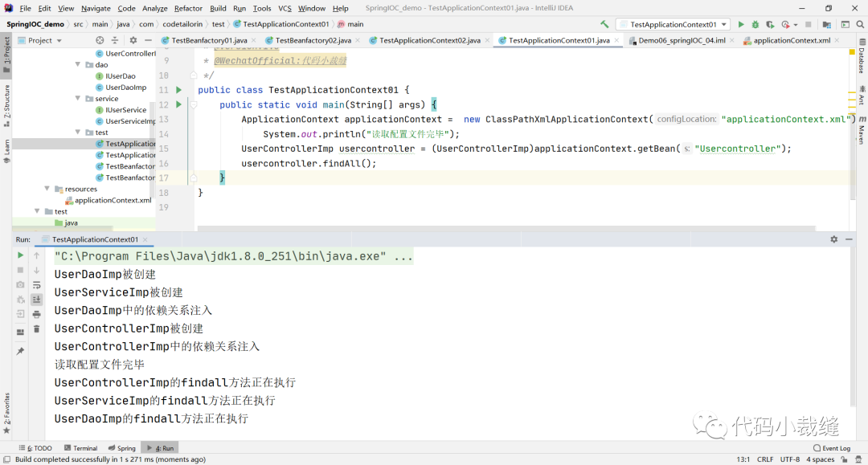
Task: Collapse the test package folder under service
Action: point(77,133)
